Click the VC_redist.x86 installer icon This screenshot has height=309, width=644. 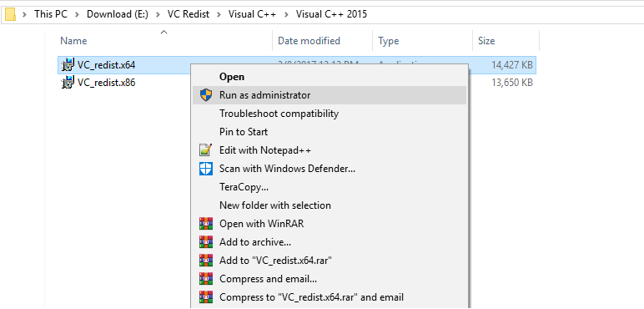[68, 83]
